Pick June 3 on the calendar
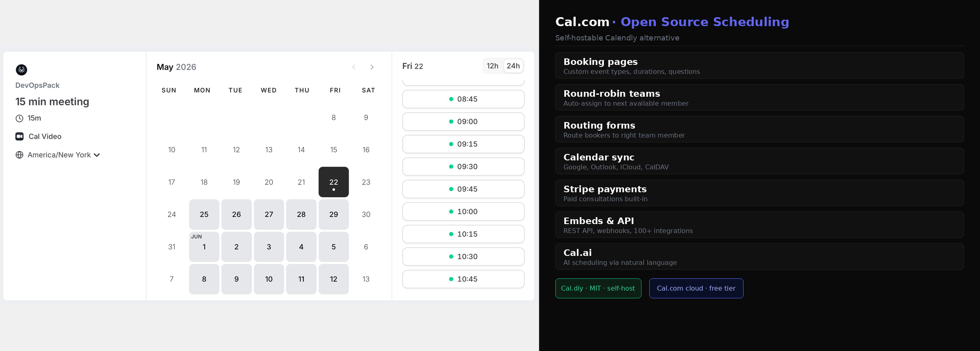 click(269, 247)
